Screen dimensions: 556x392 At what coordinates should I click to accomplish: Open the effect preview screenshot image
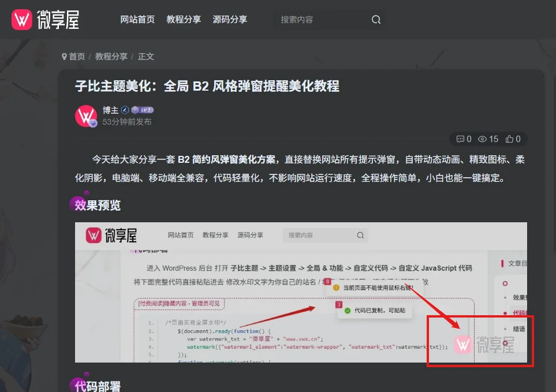coord(301,292)
